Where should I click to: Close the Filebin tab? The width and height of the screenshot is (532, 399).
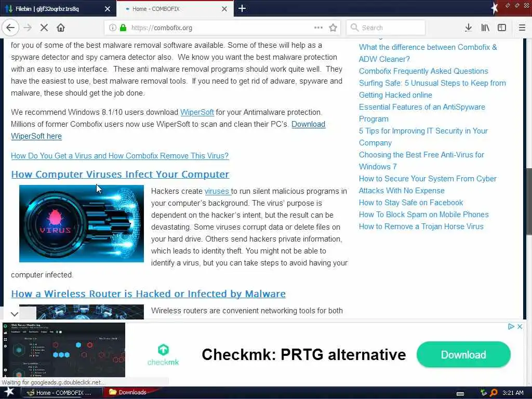coord(108,9)
